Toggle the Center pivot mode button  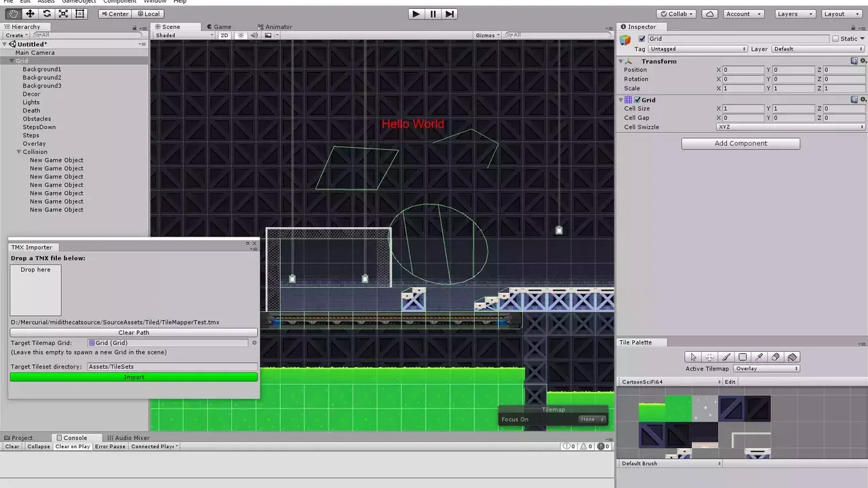pyautogui.click(x=114, y=14)
